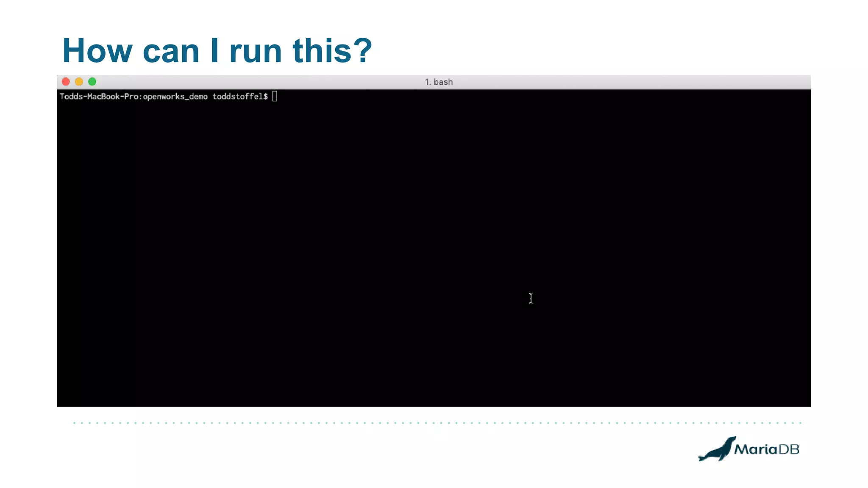Click the '1. bash' title bar text
The height and width of the screenshot is (488, 868).
point(439,82)
